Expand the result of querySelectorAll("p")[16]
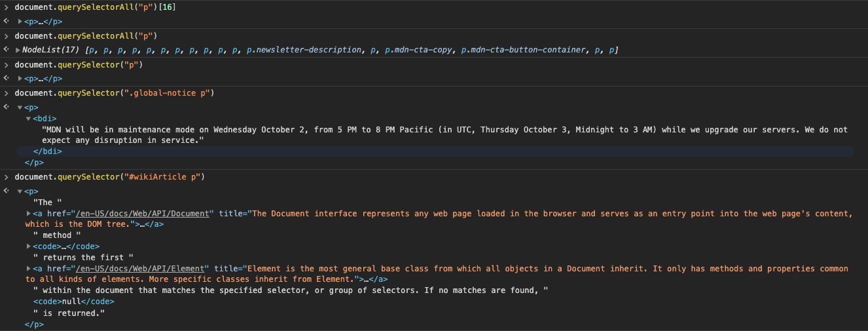Screen dimensions: 868x331 [20, 22]
